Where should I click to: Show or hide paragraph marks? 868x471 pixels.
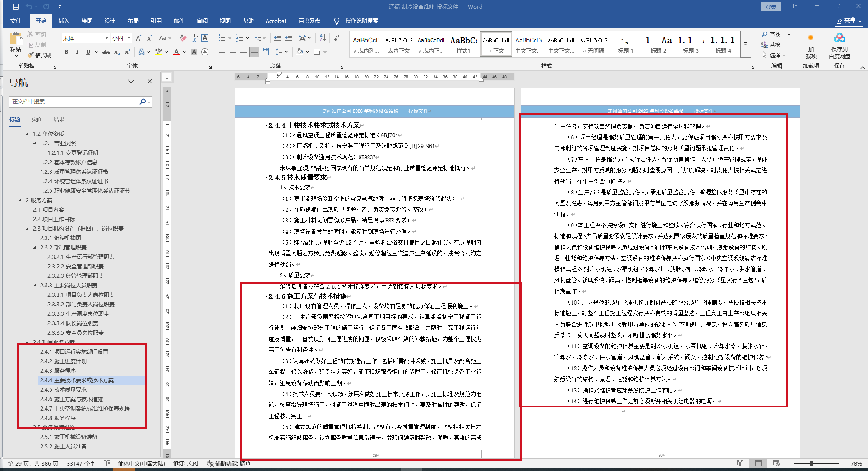coord(337,38)
